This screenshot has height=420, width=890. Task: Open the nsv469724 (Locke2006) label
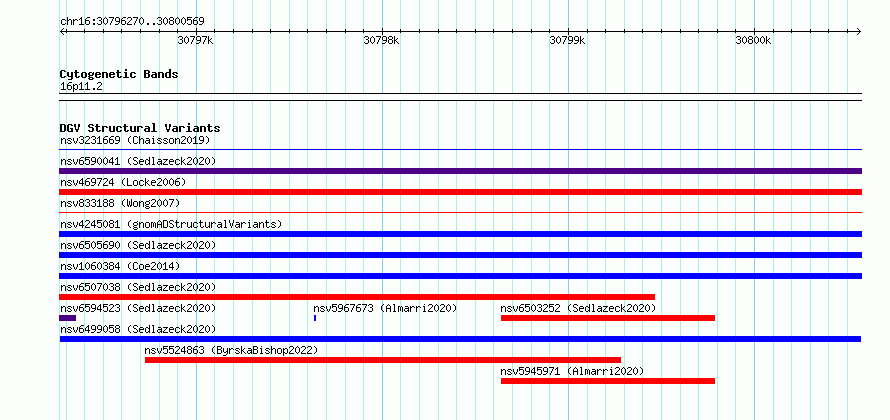point(123,182)
